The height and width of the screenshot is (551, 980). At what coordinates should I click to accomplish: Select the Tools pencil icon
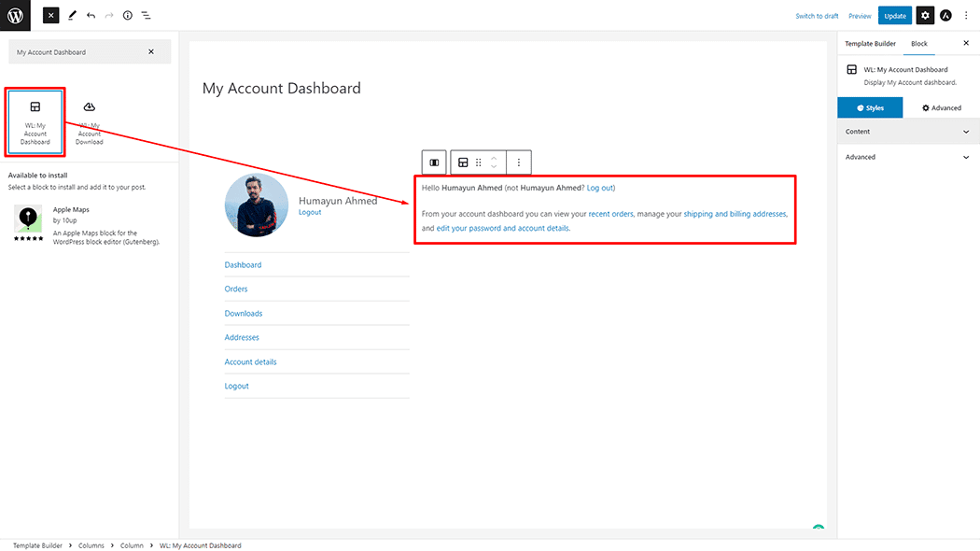(72, 16)
